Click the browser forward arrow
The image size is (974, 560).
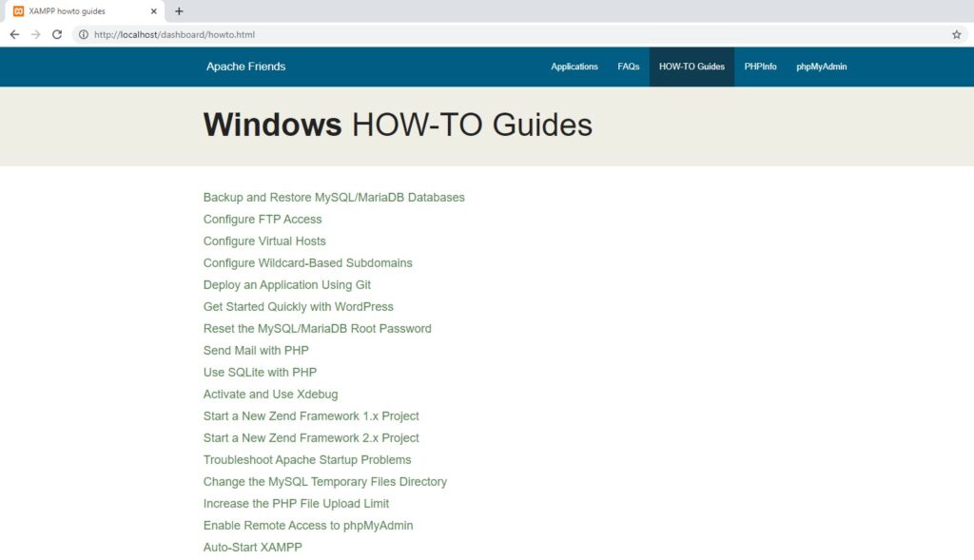point(35,35)
